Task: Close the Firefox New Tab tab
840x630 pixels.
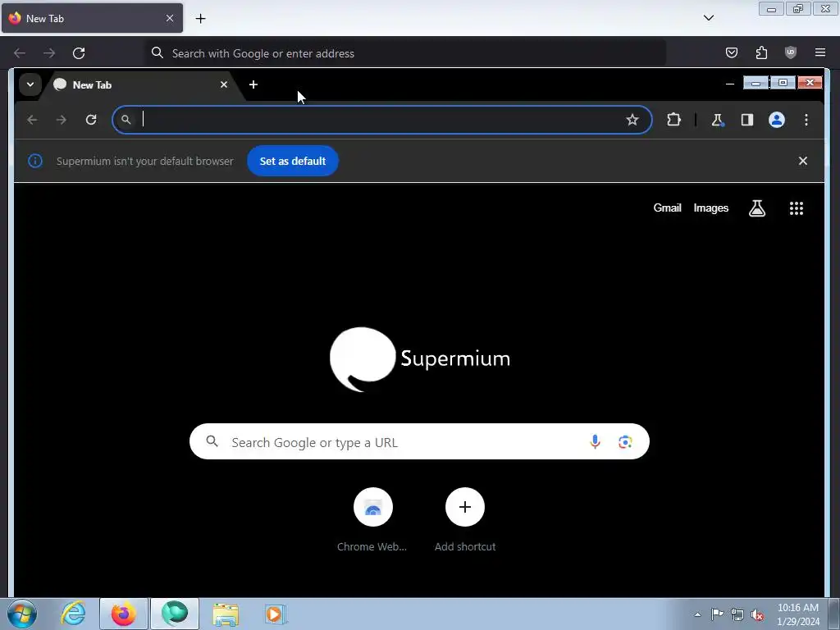Action: pos(170,18)
